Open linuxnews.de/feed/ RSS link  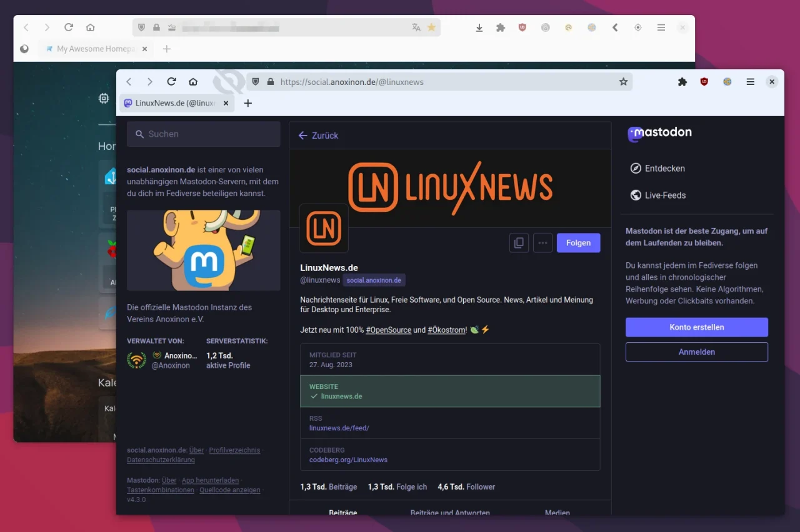tap(339, 428)
